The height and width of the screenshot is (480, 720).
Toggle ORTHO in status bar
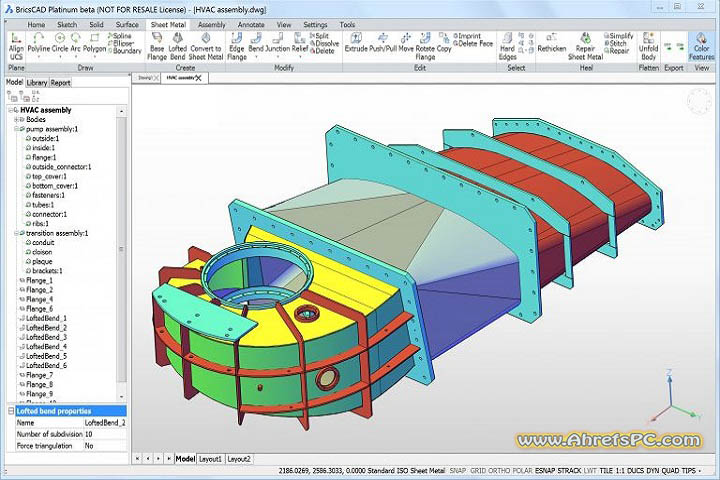click(499, 471)
